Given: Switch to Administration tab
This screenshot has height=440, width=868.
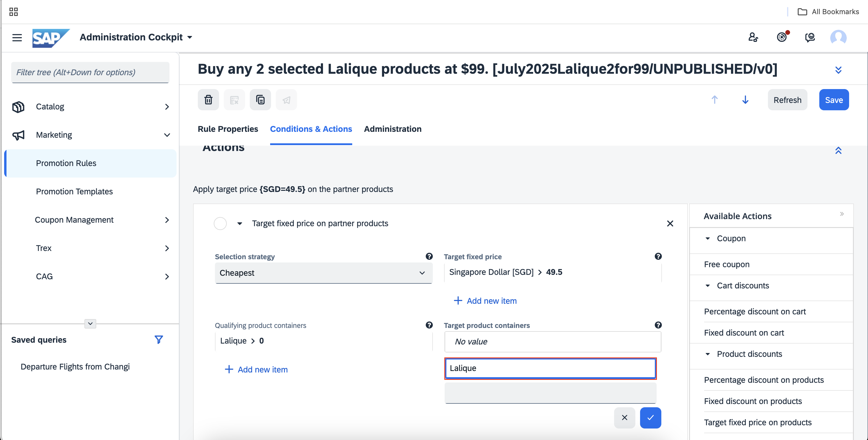Looking at the screenshot, I should tap(393, 129).
